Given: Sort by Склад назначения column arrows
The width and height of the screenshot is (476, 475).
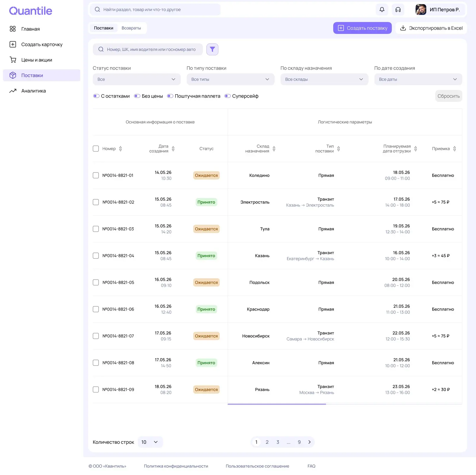Looking at the screenshot, I should tap(274, 149).
